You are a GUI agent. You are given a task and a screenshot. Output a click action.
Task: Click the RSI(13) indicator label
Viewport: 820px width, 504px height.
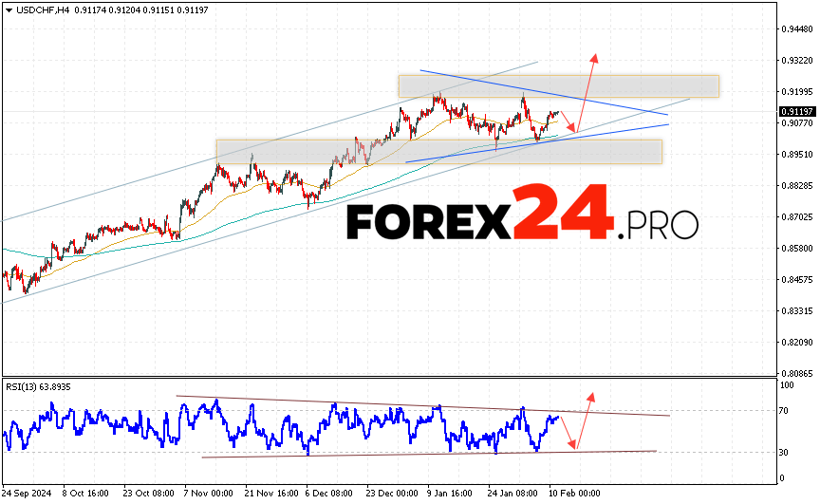click(x=38, y=387)
